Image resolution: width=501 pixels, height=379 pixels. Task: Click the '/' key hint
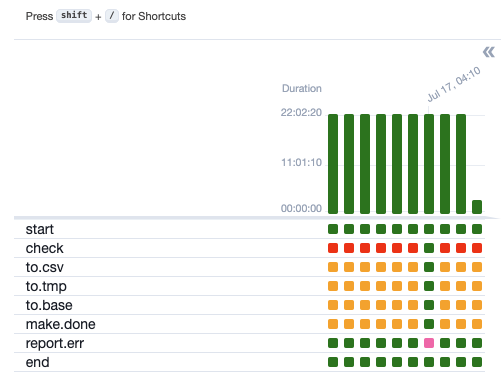pyautogui.click(x=112, y=15)
